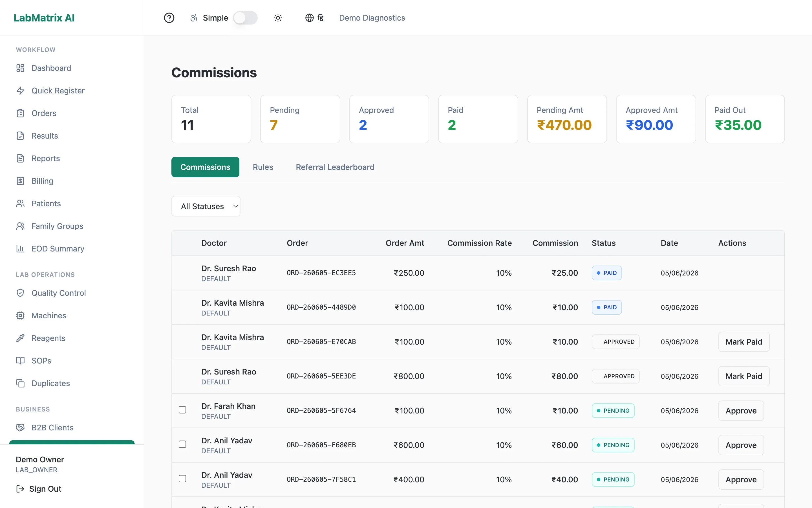Click the Sign Out arrow icon
The width and height of the screenshot is (812, 508).
pyautogui.click(x=21, y=489)
